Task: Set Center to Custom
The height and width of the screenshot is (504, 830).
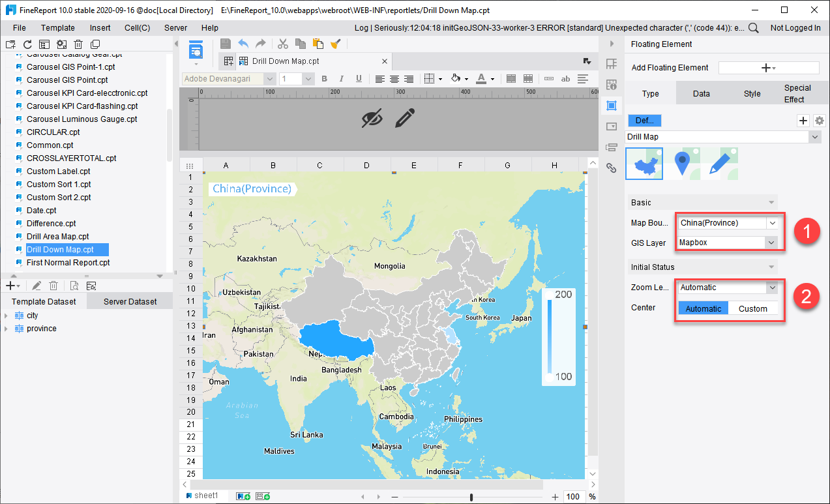Action: [753, 308]
